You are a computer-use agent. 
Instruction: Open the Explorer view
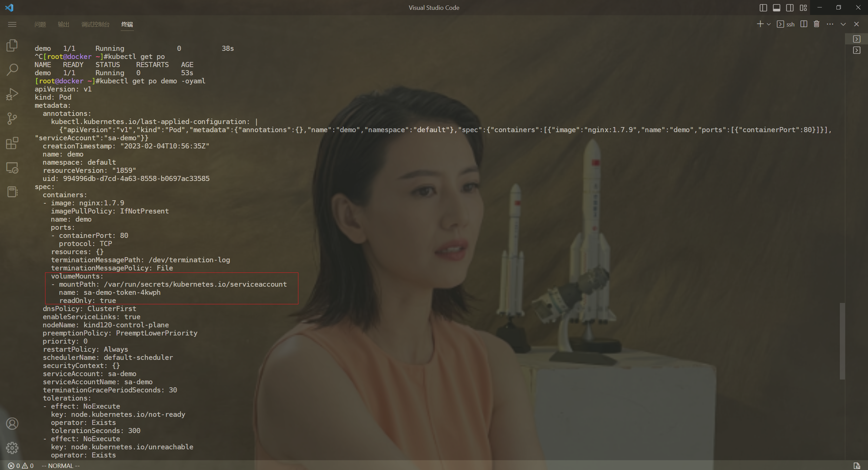tap(12, 45)
